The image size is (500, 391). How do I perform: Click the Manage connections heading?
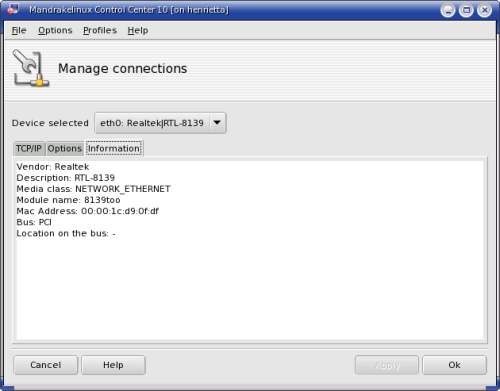[123, 69]
